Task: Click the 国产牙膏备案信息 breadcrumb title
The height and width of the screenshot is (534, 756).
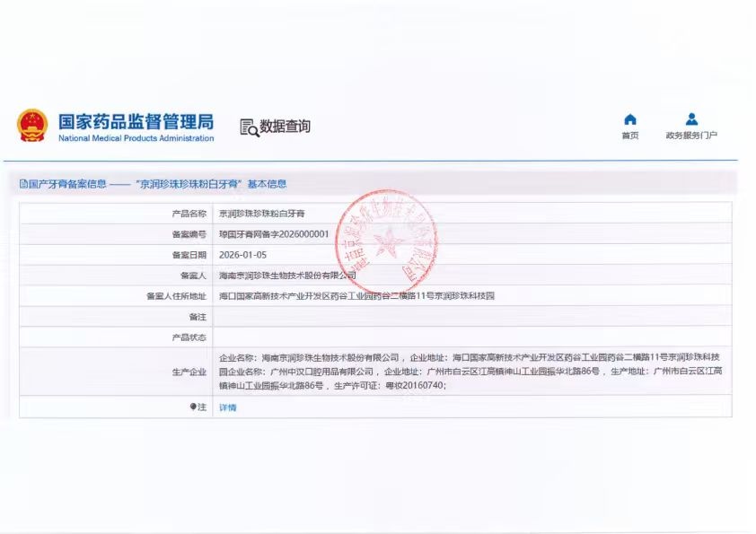Action: click(67, 184)
